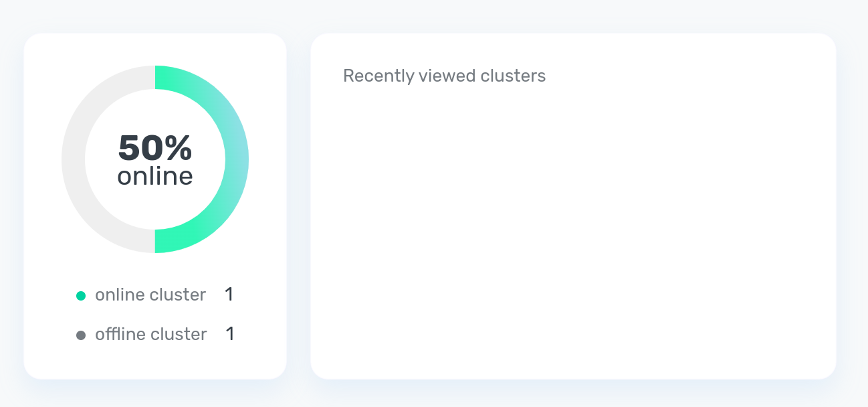Click the 50% text in the chart center
Viewport: 868px width, 407px height.
coord(155,148)
